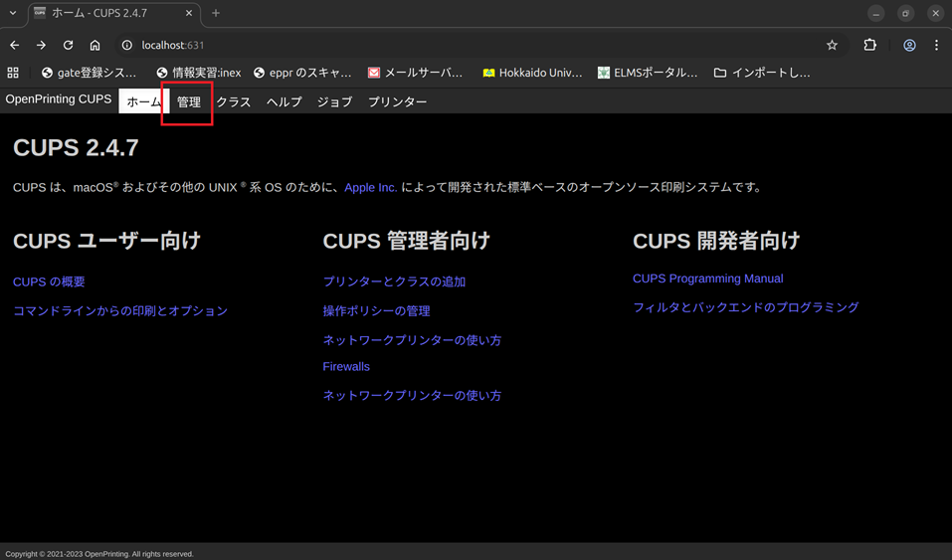Viewport: 952px width, 560px height.
Task: Go back with the back arrow
Action: click(14, 45)
